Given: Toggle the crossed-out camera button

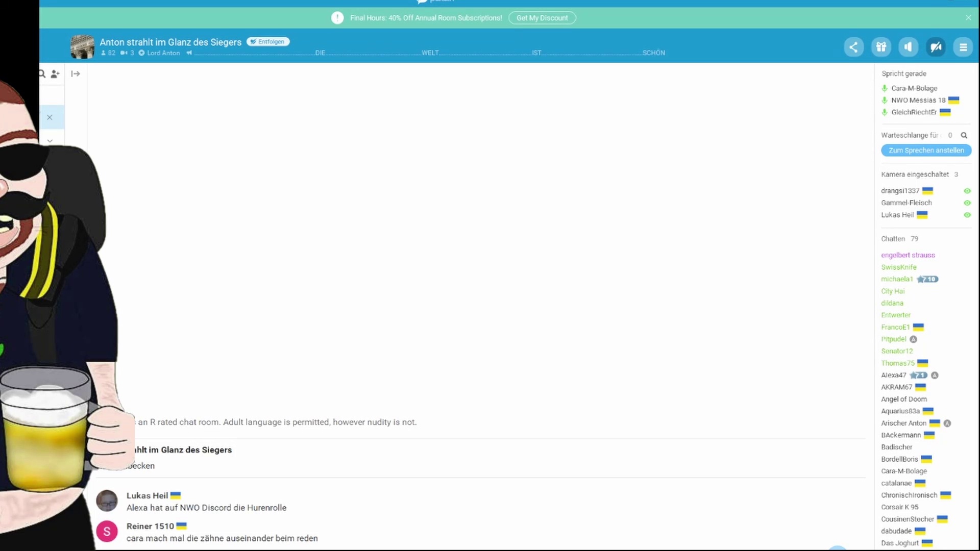Looking at the screenshot, I should [936, 47].
